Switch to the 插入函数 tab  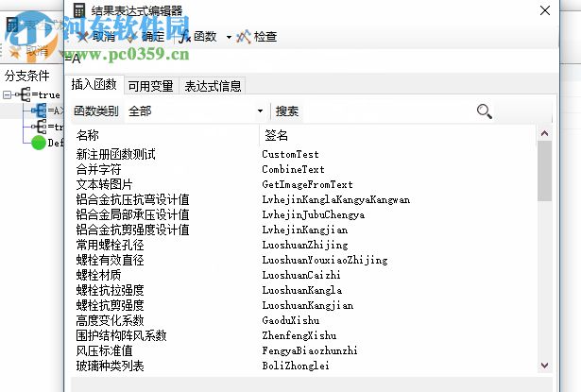[x=94, y=84]
